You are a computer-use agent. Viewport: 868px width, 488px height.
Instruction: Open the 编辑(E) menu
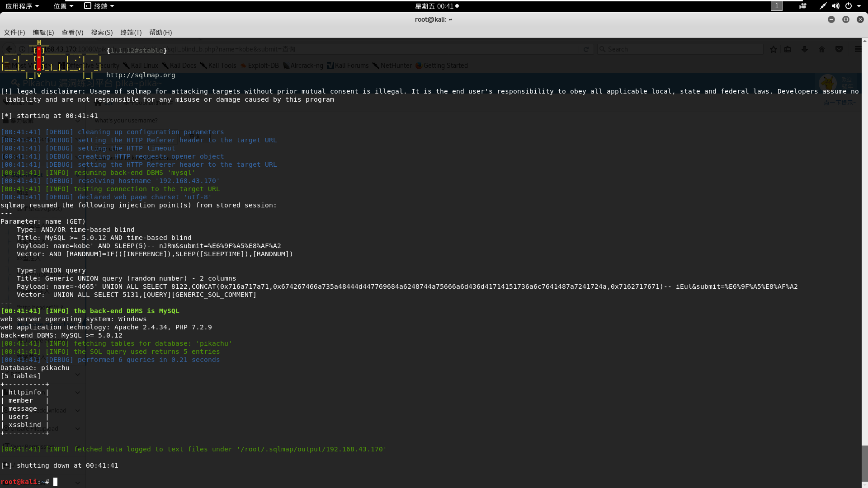pos(43,33)
